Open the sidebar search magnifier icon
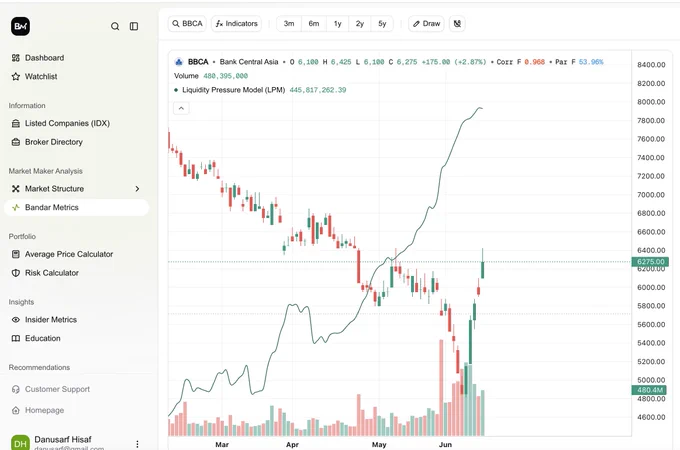The image size is (680, 450). point(115,26)
